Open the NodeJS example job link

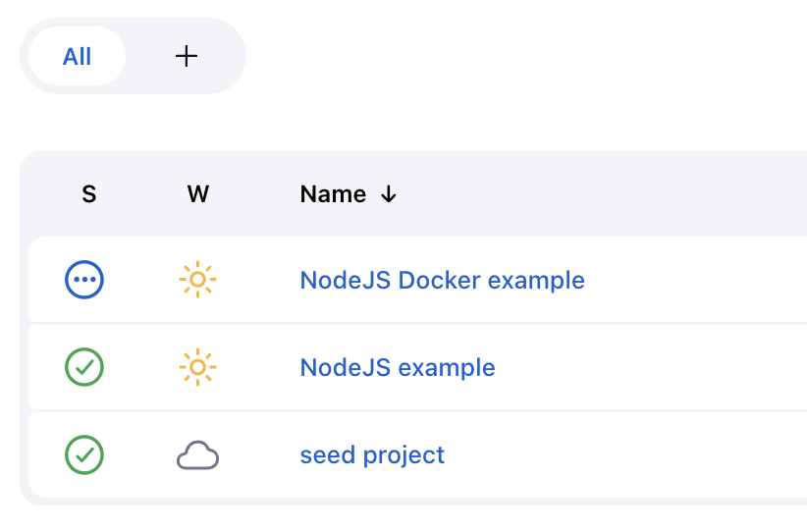tap(398, 368)
